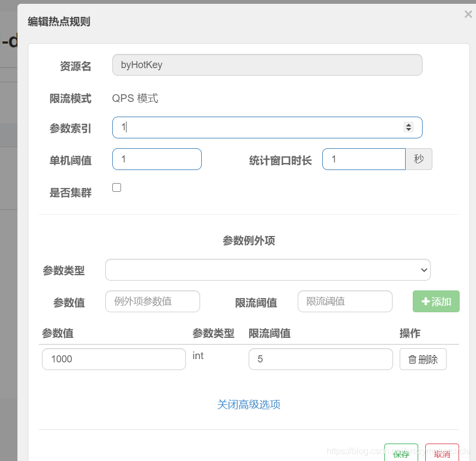Enable the 是否集群 checkbox
476x461 pixels.
pos(116,187)
